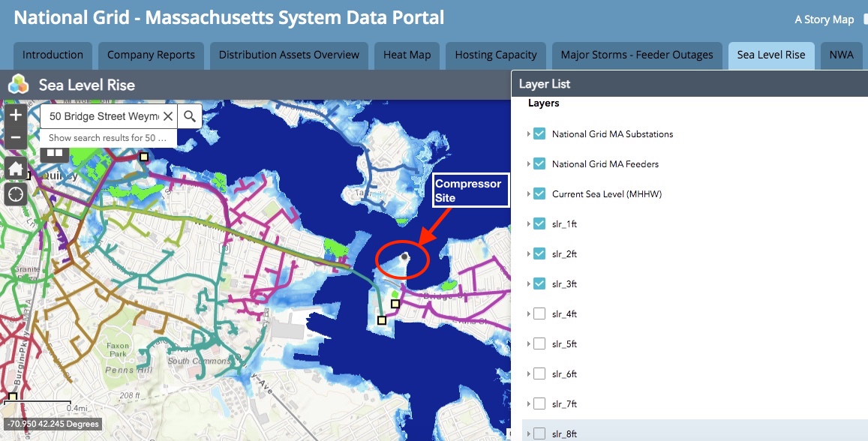The width and height of the screenshot is (868, 441).
Task: Open the Hosting Capacity tab
Action: tap(496, 55)
